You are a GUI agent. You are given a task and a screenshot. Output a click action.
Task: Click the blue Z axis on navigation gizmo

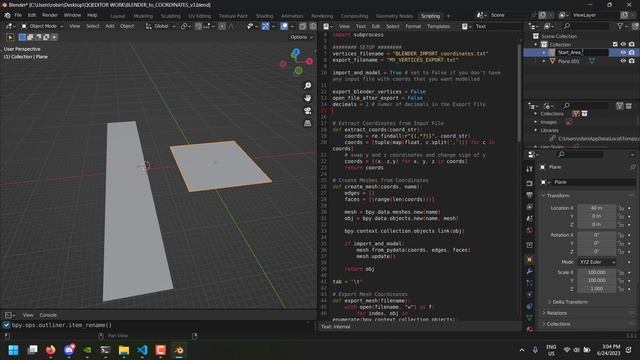coord(296,52)
